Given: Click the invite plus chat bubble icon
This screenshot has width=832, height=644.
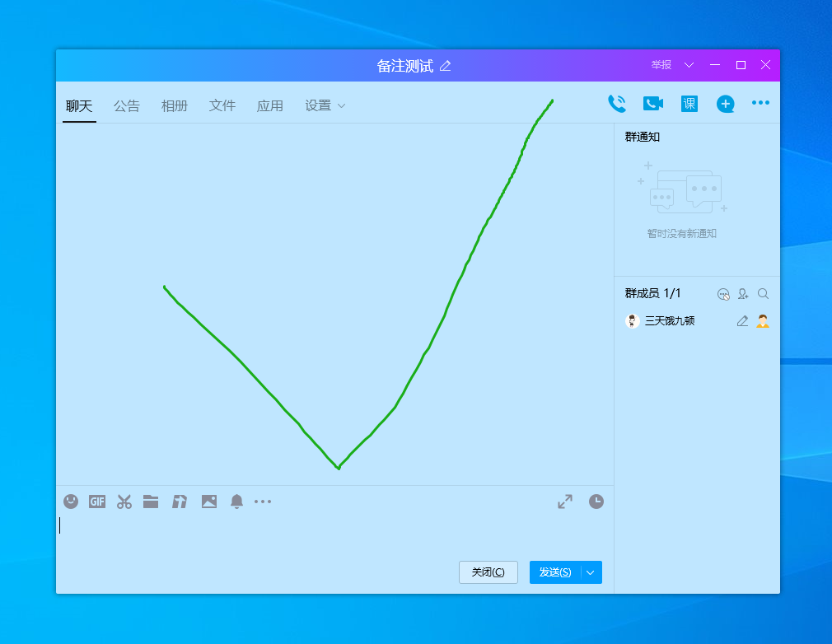Looking at the screenshot, I should 726,104.
